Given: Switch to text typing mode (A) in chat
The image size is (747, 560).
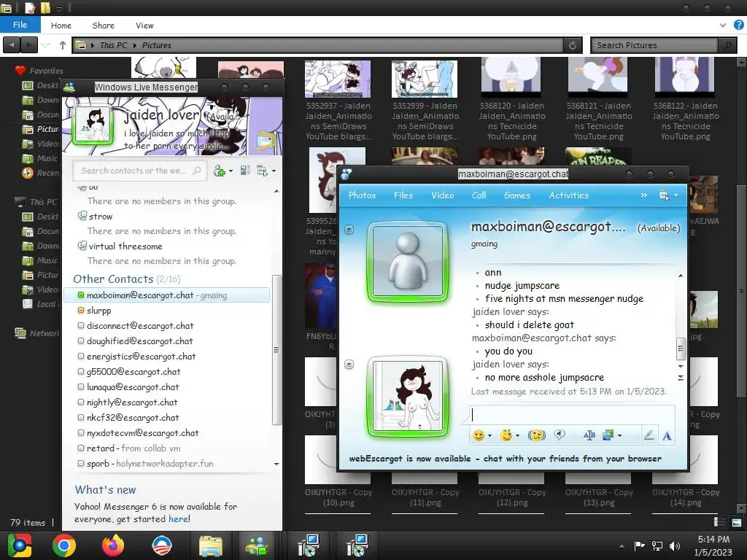Looking at the screenshot, I should [667, 435].
